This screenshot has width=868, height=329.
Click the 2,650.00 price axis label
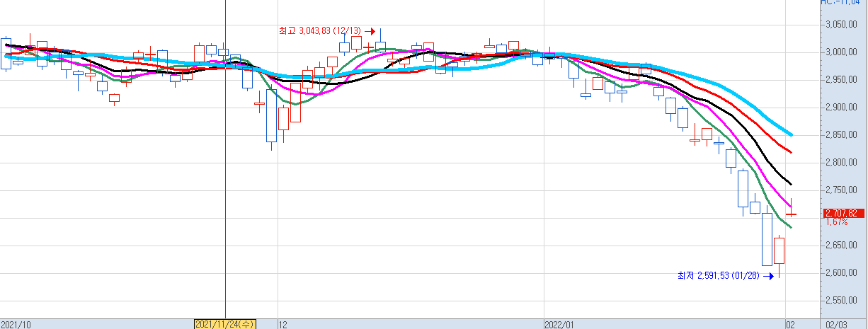pyautogui.click(x=842, y=246)
